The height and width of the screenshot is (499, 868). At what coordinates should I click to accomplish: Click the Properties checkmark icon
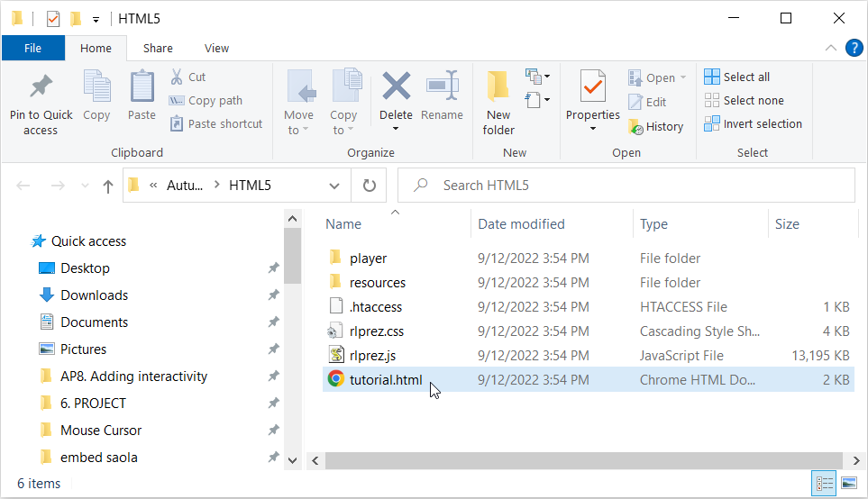(x=593, y=86)
